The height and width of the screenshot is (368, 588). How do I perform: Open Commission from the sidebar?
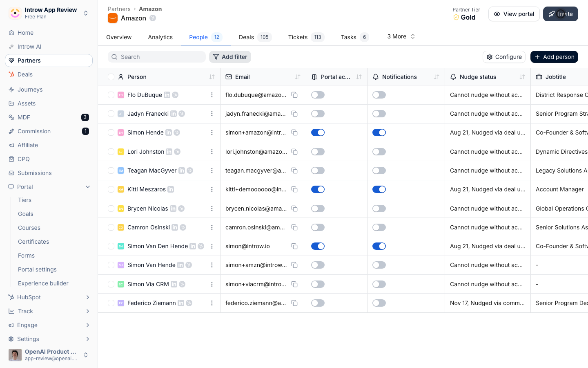point(49,131)
